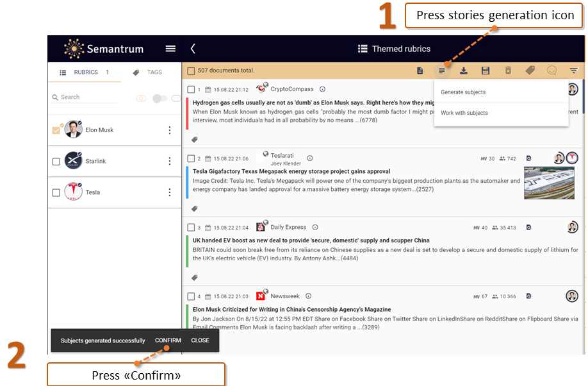
Task: Click the "15.08.22 21:12" date on document 1
Action: pyautogui.click(x=231, y=90)
